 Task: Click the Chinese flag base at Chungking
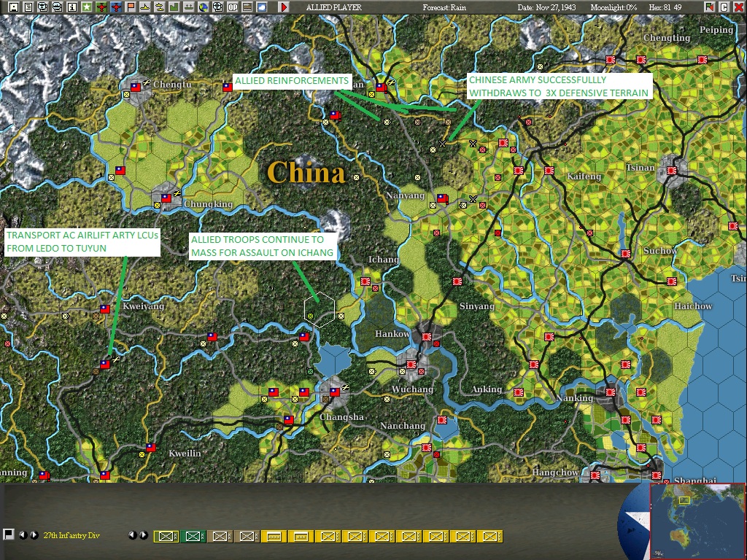(x=166, y=198)
